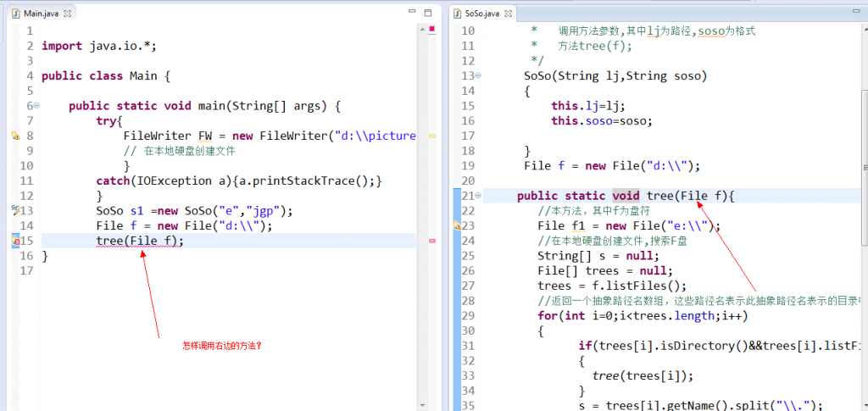868x411 pixels.
Task: Click 'SoSo(String lj,String soso)' constructor
Action: (x=615, y=75)
